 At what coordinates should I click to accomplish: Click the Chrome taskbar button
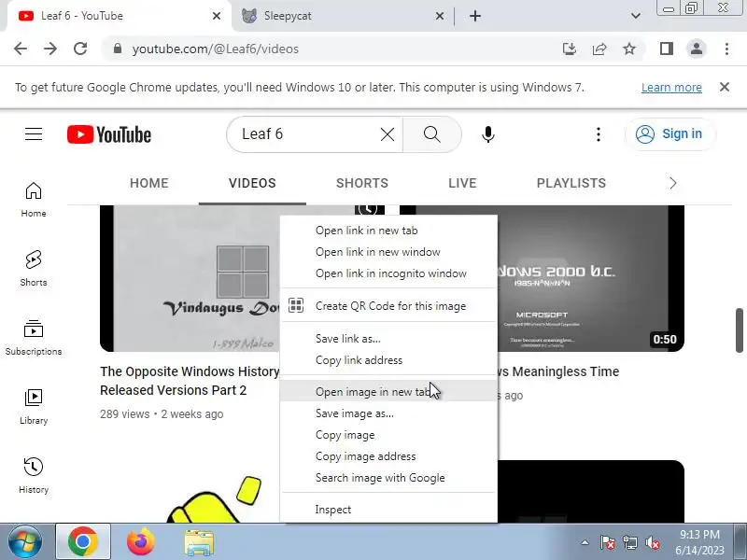(x=83, y=541)
